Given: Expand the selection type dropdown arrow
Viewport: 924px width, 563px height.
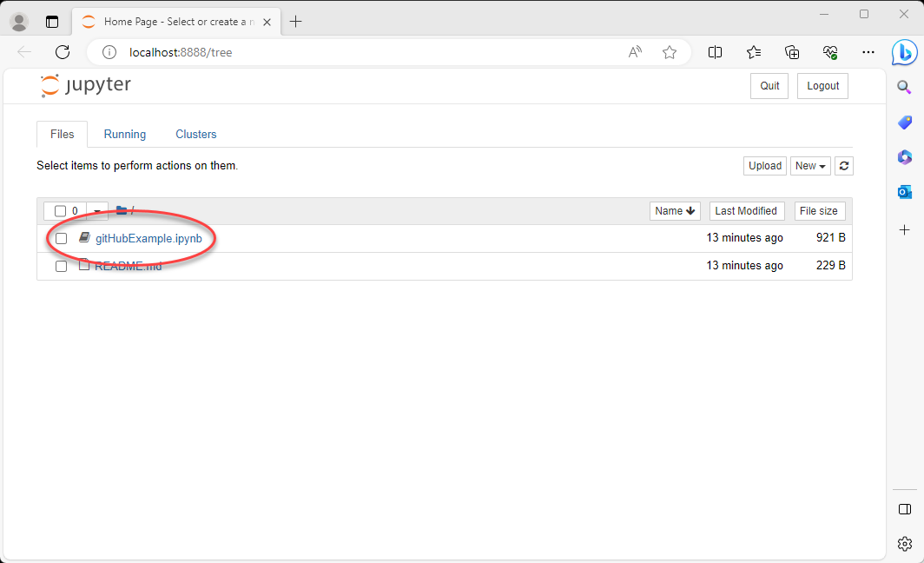Looking at the screenshot, I should 97,211.
